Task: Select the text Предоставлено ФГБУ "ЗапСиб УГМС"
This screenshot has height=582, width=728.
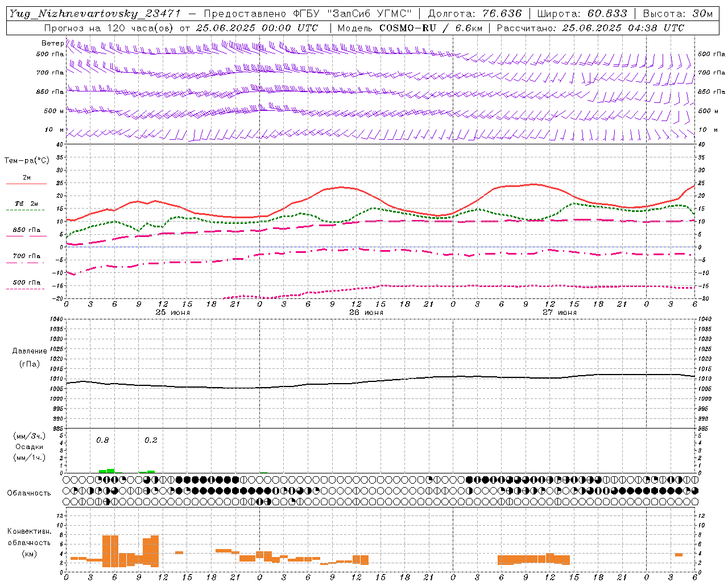Action: pos(307,14)
